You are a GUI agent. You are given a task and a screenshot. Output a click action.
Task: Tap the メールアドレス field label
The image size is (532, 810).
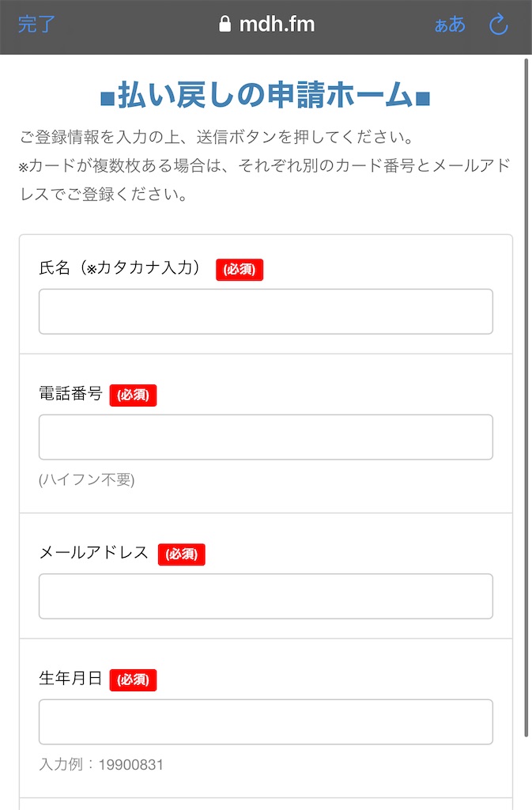(95, 554)
